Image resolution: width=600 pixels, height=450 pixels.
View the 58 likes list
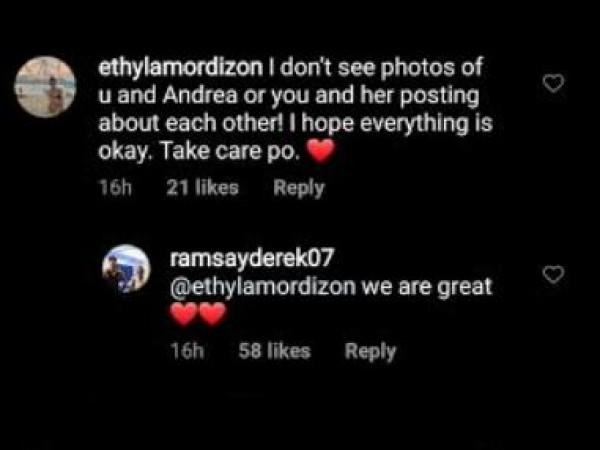274,351
